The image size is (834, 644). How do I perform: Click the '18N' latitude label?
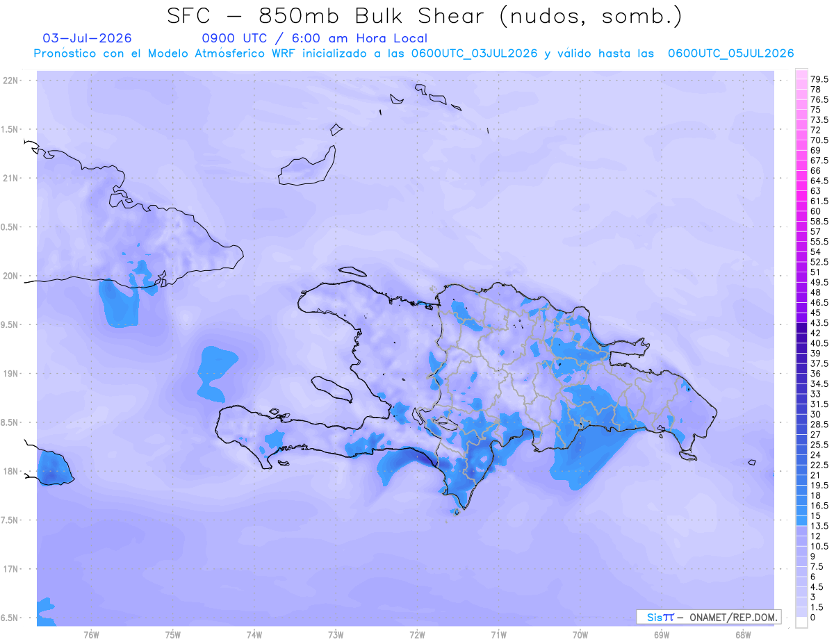(12, 471)
